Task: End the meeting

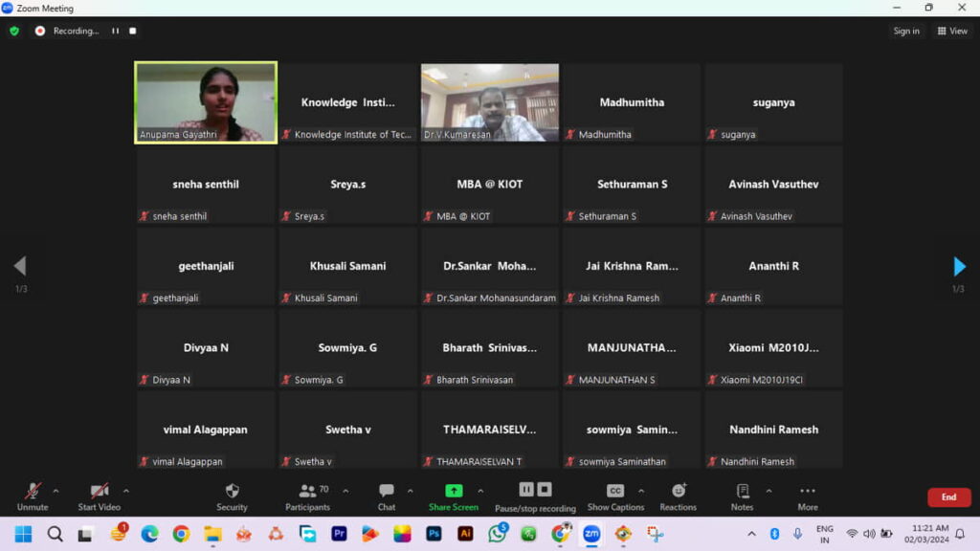Action: [x=948, y=497]
